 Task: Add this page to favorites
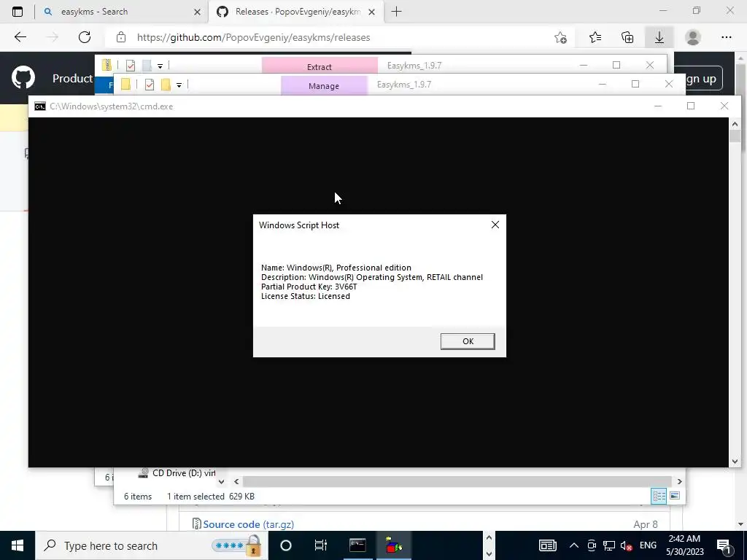(x=561, y=37)
